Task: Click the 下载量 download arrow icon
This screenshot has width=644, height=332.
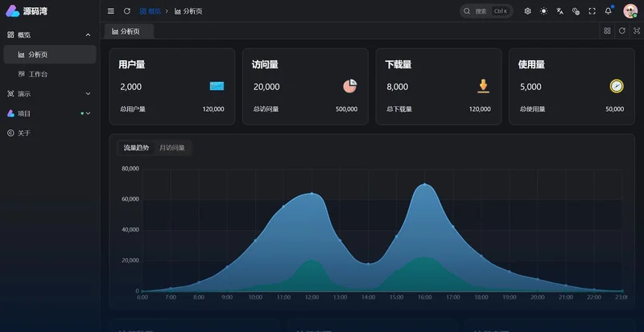Action: [484, 86]
